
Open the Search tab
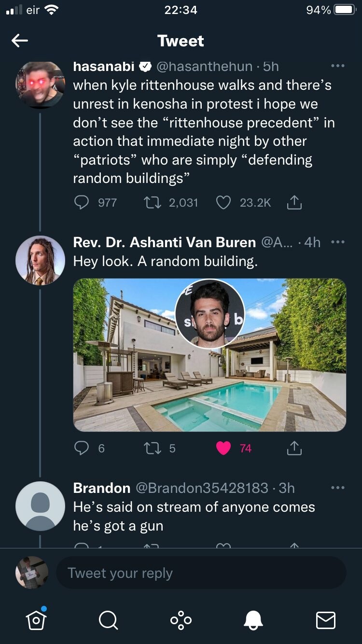click(x=108, y=620)
